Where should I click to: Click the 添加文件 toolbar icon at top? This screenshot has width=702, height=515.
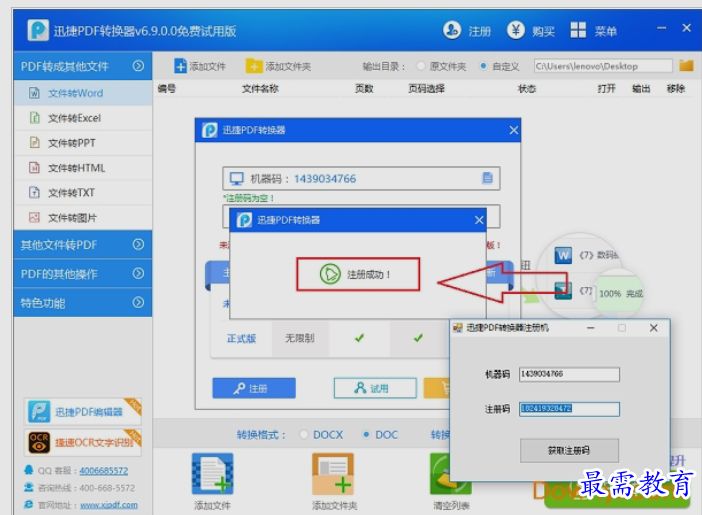click(180, 66)
